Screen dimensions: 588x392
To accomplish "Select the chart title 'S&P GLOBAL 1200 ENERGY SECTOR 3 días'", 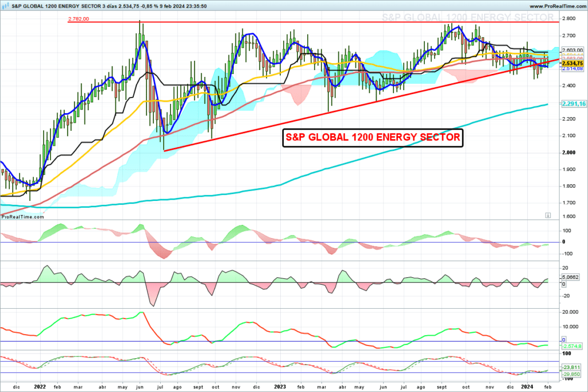I will click(64, 6).
